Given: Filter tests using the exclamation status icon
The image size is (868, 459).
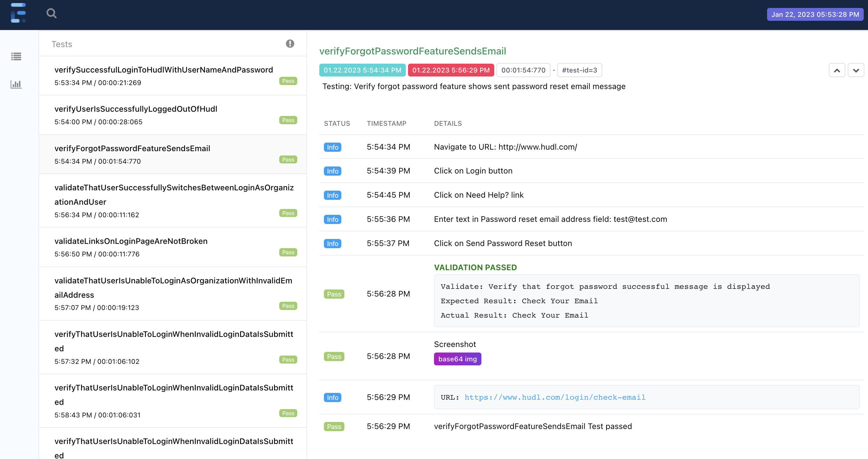Looking at the screenshot, I should tap(290, 43).
